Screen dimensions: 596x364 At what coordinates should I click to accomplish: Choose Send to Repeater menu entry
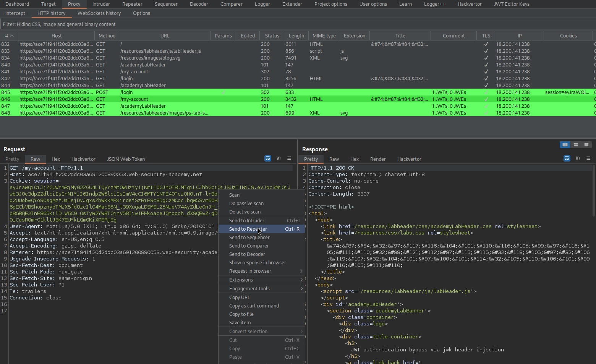coord(262,229)
